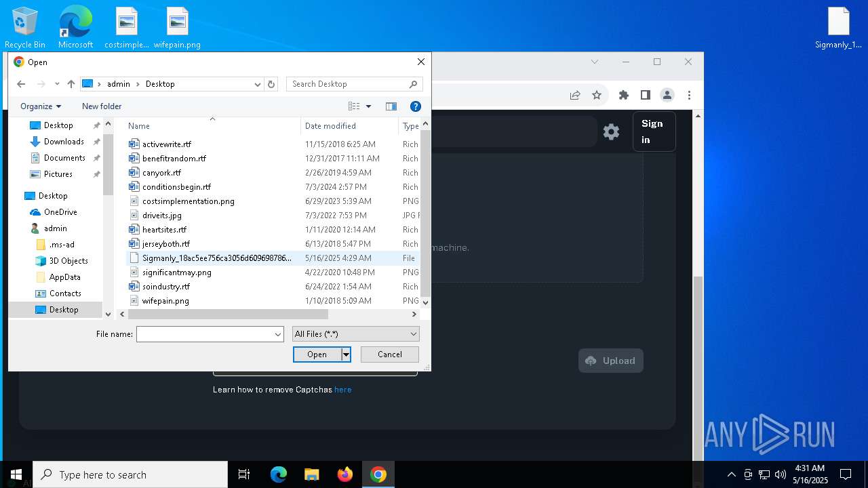Select Documents in navigation pane
The image size is (868, 488).
click(64, 158)
